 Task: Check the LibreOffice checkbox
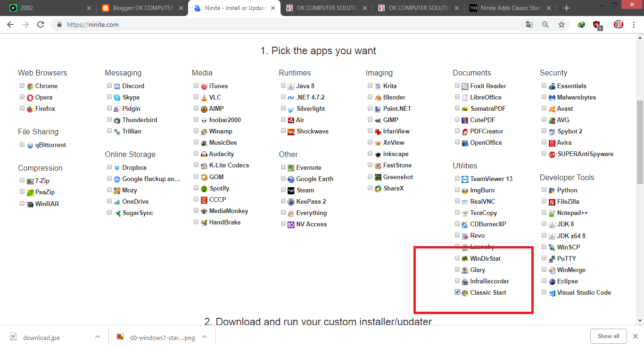click(x=457, y=97)
